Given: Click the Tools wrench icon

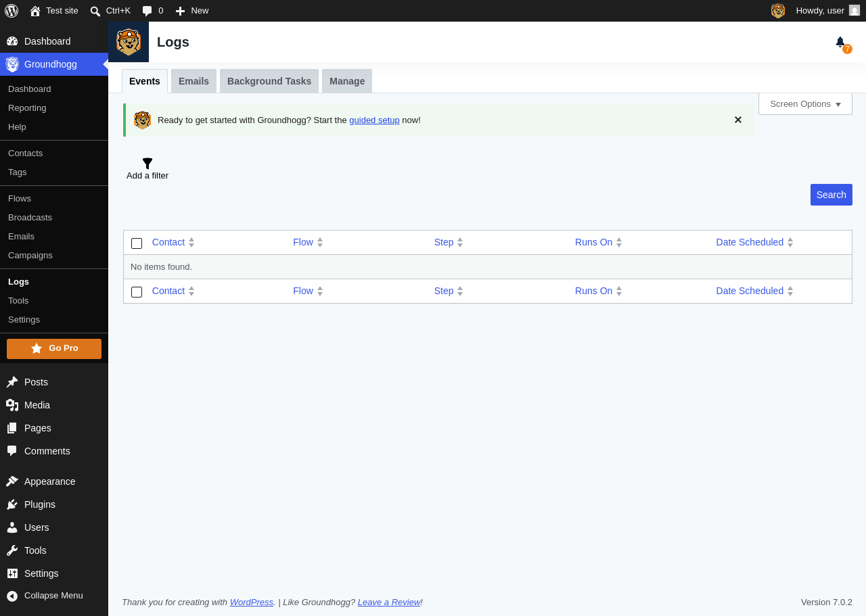Looking at the screenshot, I should click(x=12, y=550).
